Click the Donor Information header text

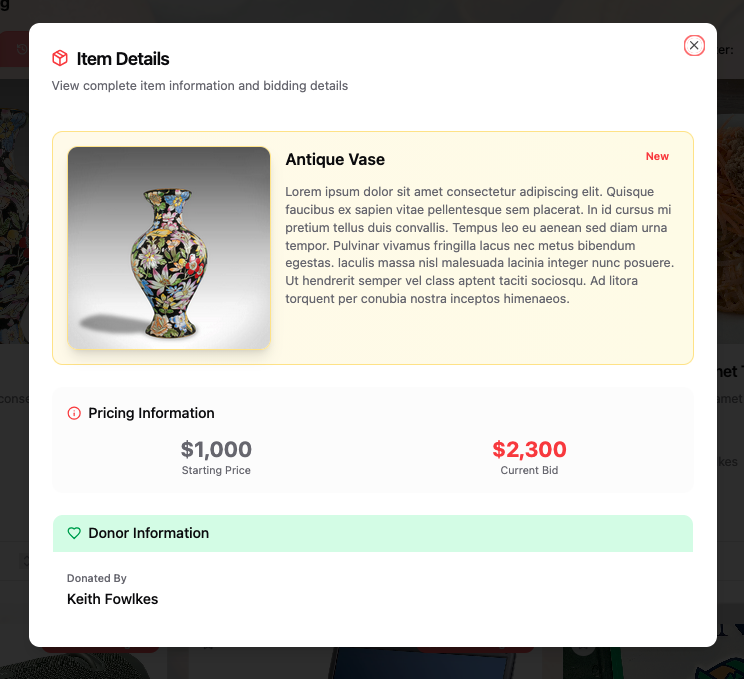[148, 533]
